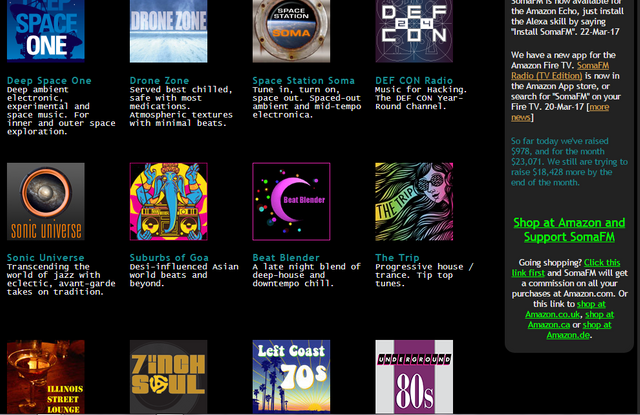This screenshot has height=415, width=640.
Task: Follow the 'Click this link first' link
Action: [566, 268]
